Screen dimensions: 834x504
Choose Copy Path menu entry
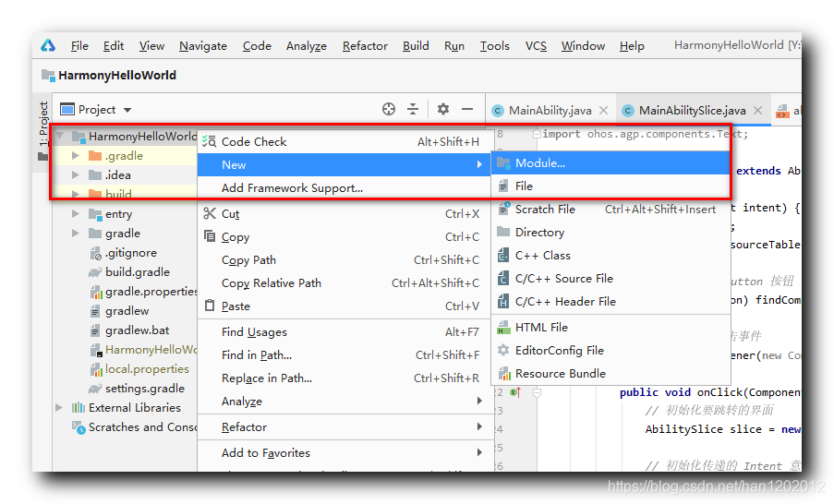(x=345, y=260)
